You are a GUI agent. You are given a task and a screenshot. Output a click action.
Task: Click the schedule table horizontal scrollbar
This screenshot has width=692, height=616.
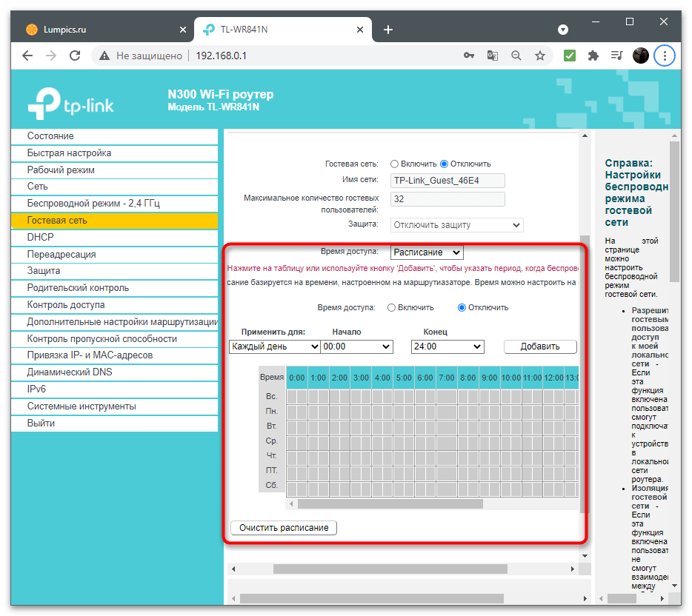[390, 503]
